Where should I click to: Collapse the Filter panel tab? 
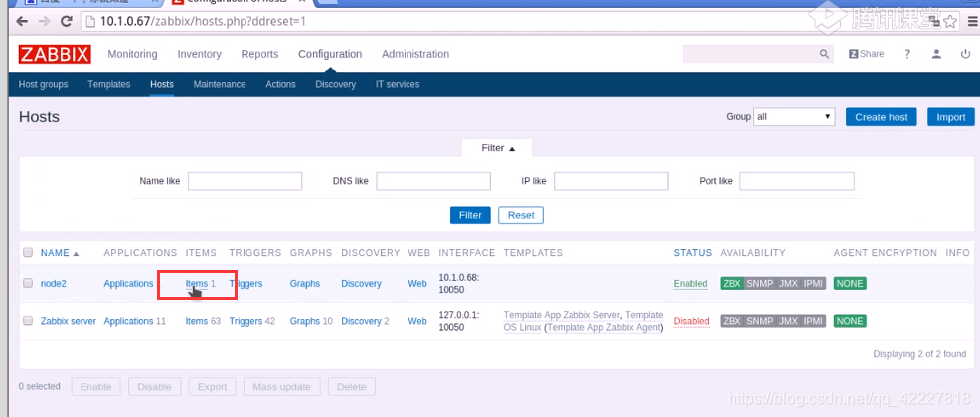coord(497,148)
